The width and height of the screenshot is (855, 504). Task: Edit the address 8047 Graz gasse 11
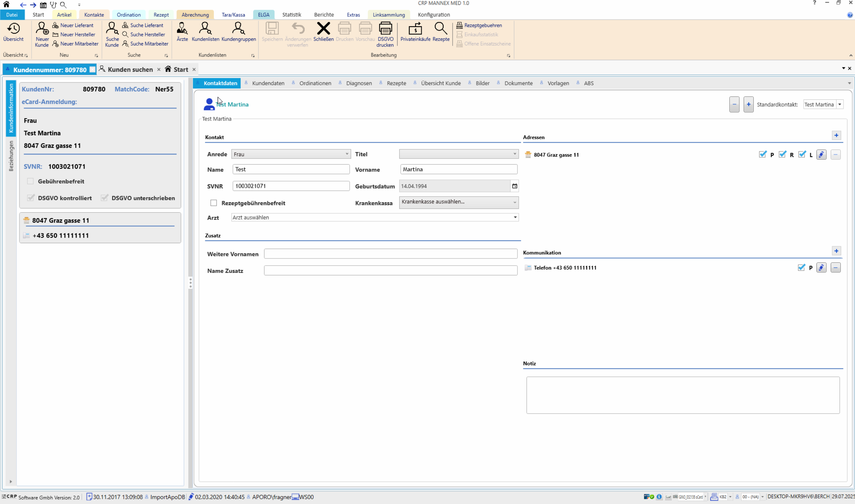(821, 155)
